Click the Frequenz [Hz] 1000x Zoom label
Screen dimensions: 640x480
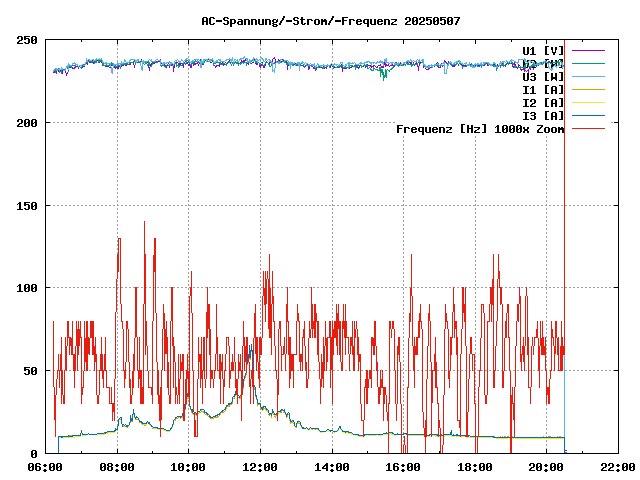click(x=480, y=128)
